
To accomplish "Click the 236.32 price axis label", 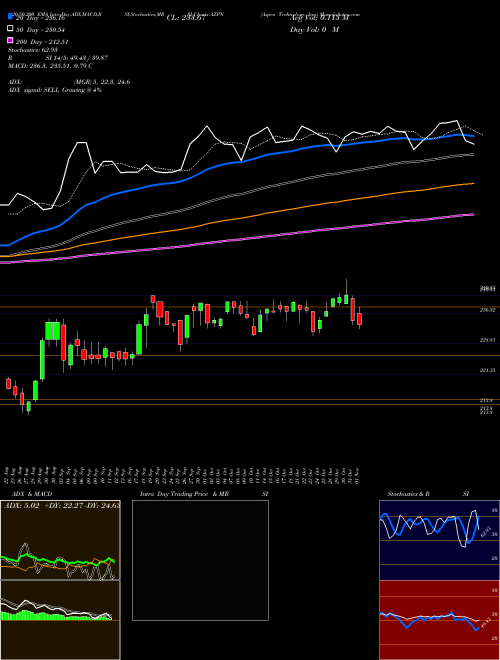I will point(487,310).
